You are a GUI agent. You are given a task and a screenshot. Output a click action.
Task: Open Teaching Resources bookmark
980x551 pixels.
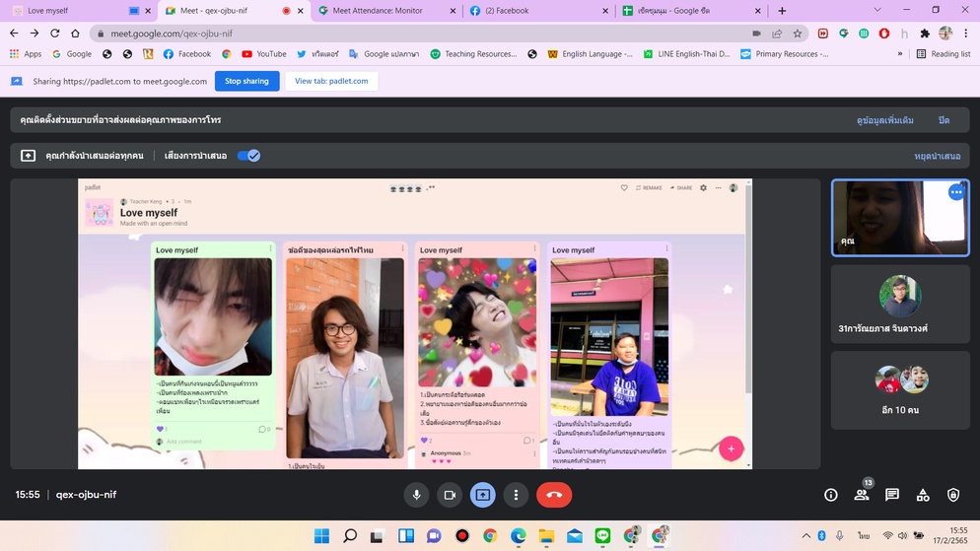point(473,54)
